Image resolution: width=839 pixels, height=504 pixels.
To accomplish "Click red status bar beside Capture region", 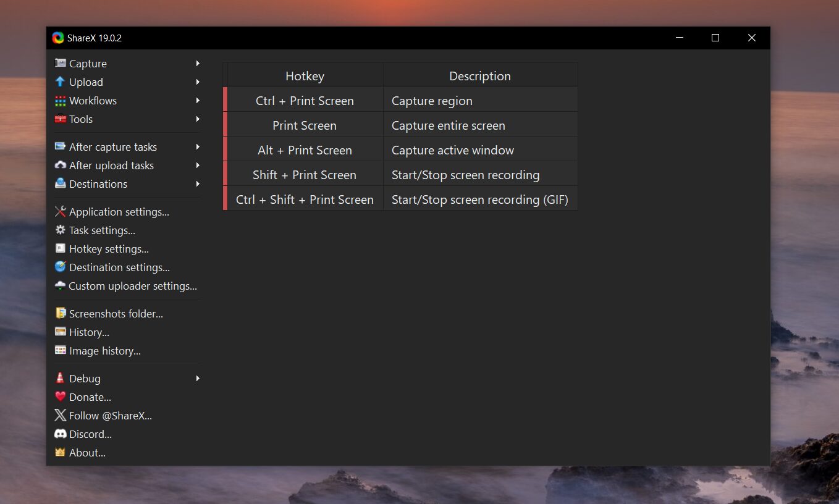I will (226, 100).
